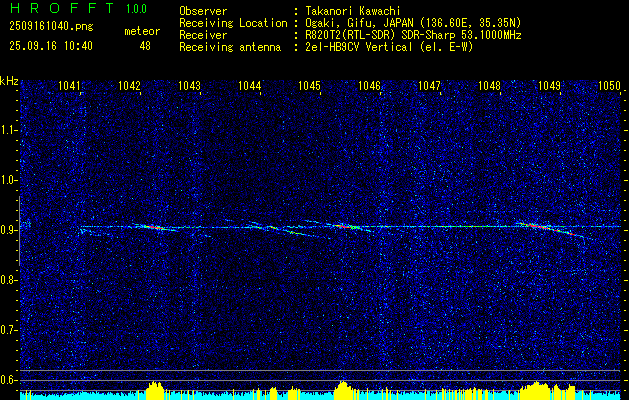Click the file name 2509161040.png
The width and height of the screenshot is (629, 400).
tap(51, 27)
